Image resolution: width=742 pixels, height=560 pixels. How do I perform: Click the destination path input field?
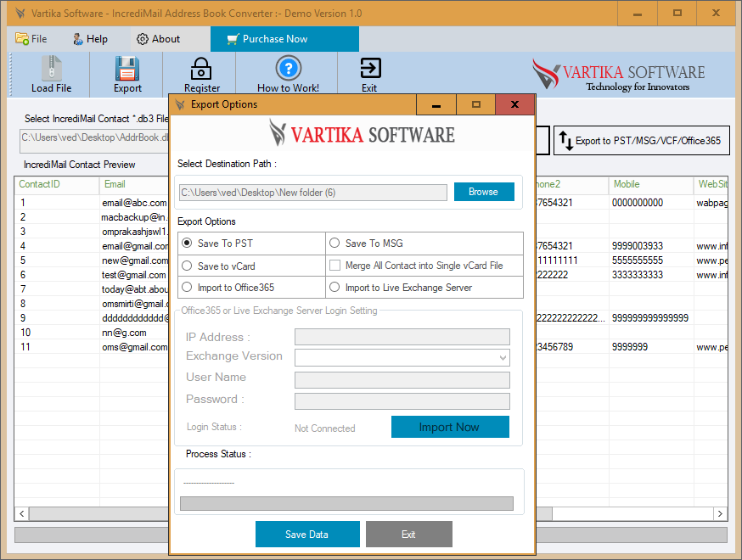[x=312, y=193]
